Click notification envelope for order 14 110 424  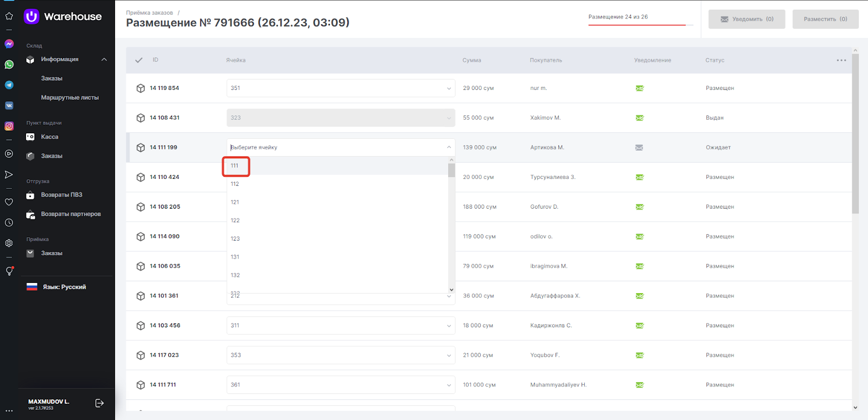(x=640, y=177)
